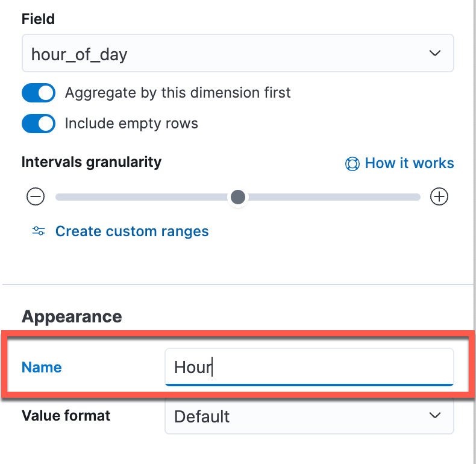Click the 'Include empty rows' label text
The height and width of the screenshot is (464, 476).
pyautogui.click(x=131, y=124)
